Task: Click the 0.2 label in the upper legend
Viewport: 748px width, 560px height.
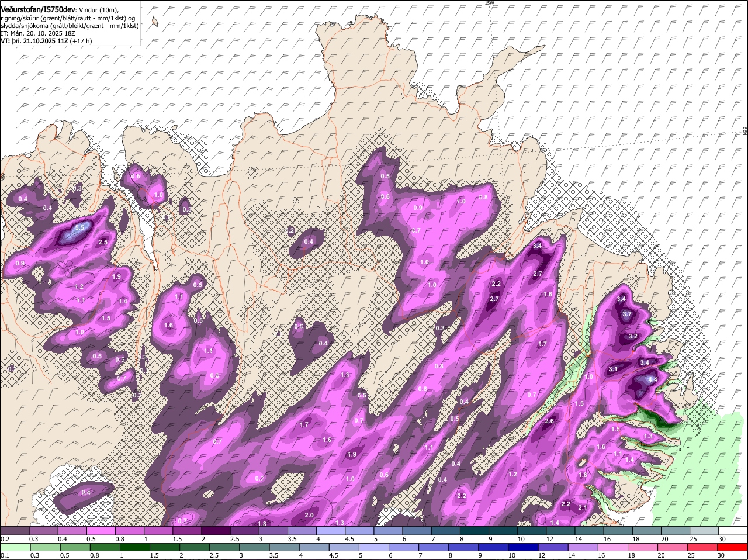Action: 5,539
